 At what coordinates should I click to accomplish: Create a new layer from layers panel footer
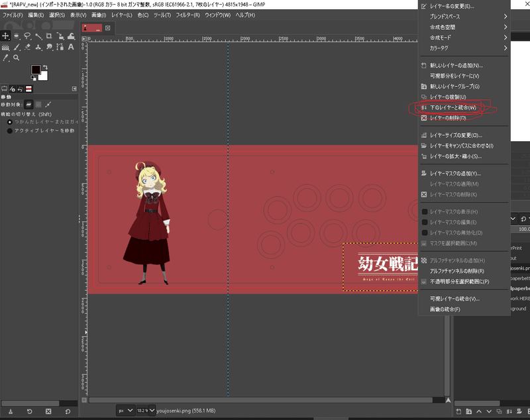[458, 411]
